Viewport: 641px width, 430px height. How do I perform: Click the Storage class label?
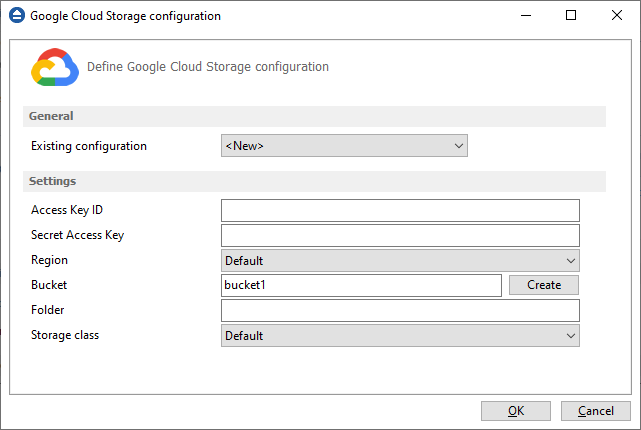pos(65,335)
